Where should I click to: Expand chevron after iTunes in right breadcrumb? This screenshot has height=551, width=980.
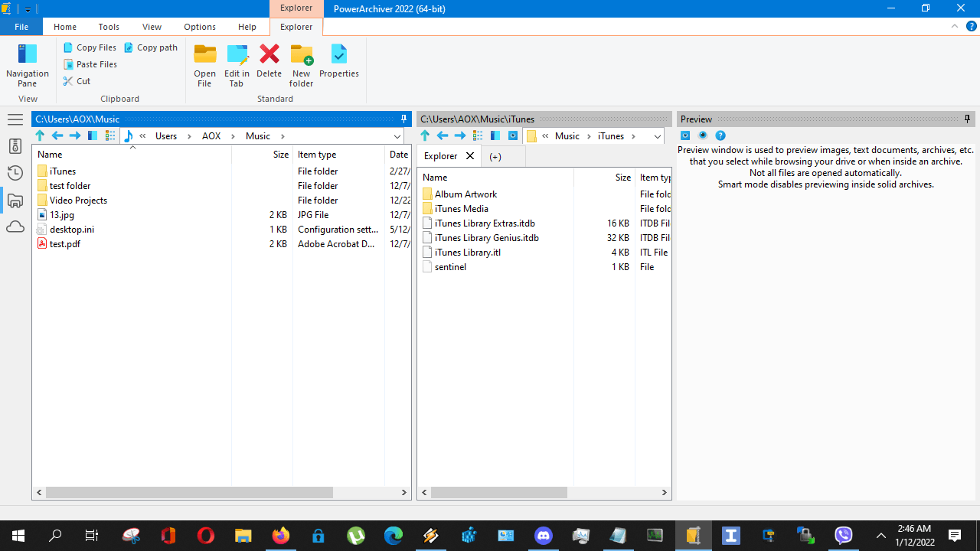coord(633,136)
